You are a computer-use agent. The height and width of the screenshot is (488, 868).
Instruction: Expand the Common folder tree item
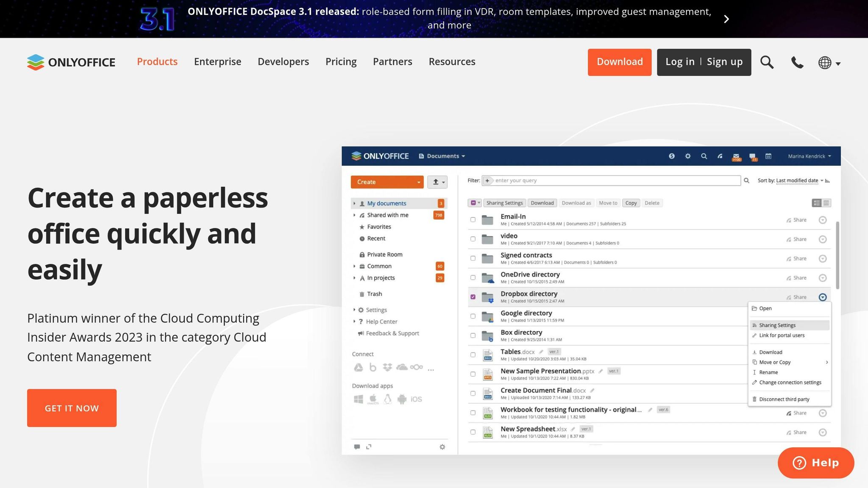point(354,266)
